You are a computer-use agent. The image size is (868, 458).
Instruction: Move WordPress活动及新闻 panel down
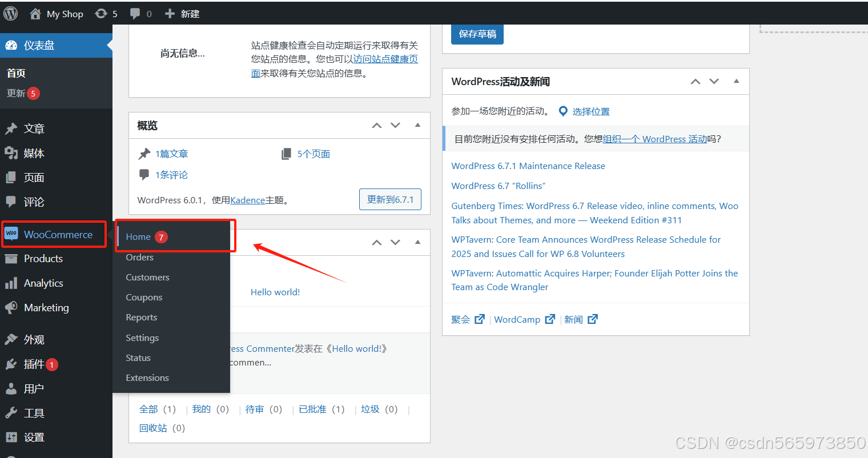click(714, 81)
